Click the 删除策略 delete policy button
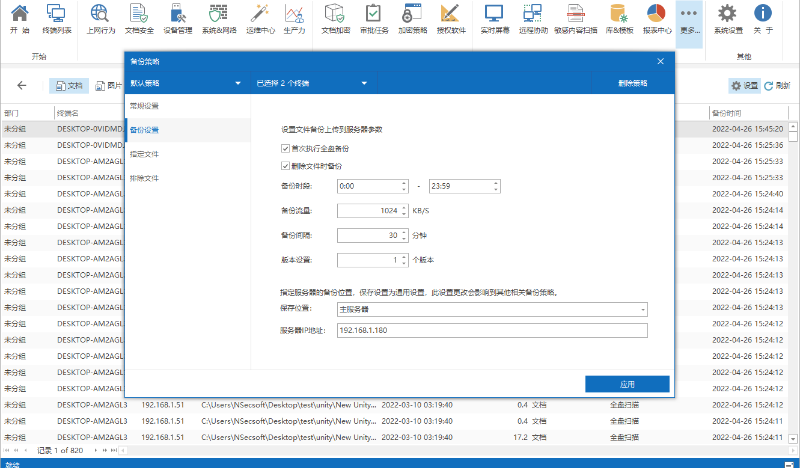 click(x=632, y=83)
